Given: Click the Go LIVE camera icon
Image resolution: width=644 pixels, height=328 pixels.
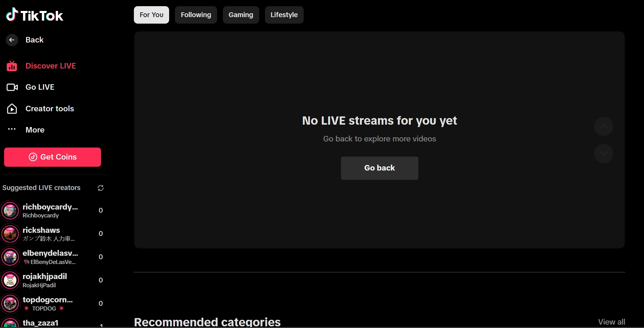Looking at the screenshot, I should point(12,87).
